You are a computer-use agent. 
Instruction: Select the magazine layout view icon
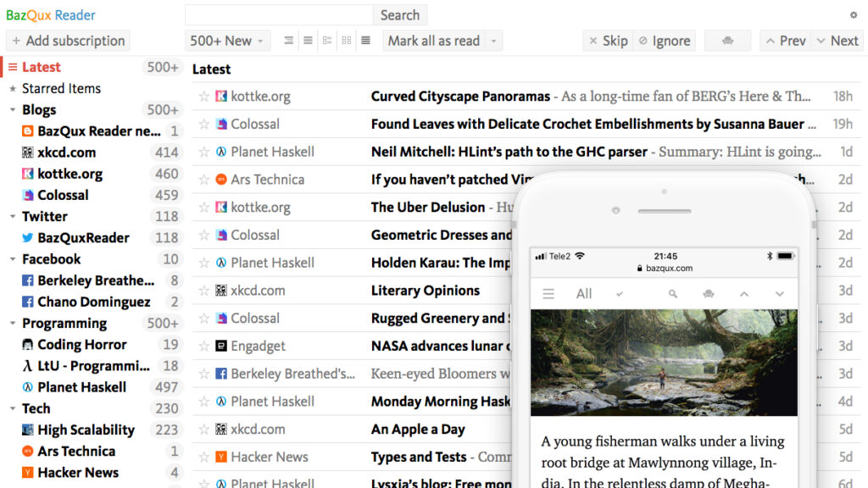point(327,40)
